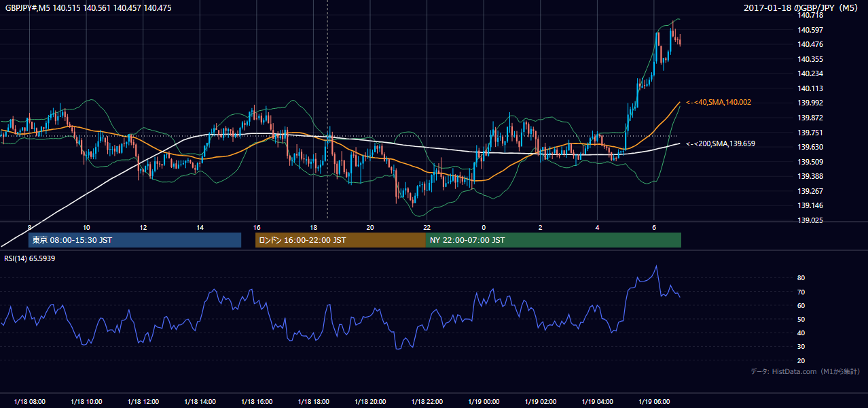Click RSI axis level 60
Screen dimensions: 868x408
coord(801,305)
